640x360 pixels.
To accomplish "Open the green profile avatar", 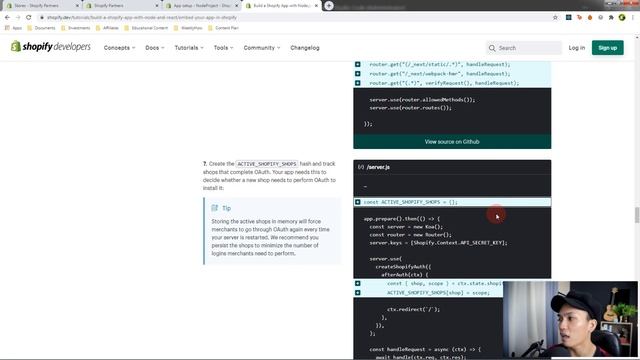I will [622, 18].
